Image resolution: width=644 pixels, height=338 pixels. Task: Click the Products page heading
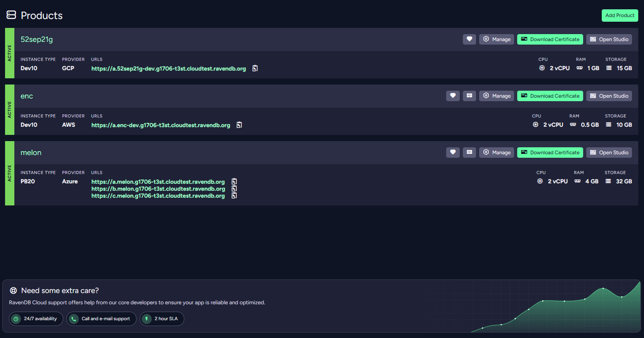pyautogui.click(x=42, y=16)
